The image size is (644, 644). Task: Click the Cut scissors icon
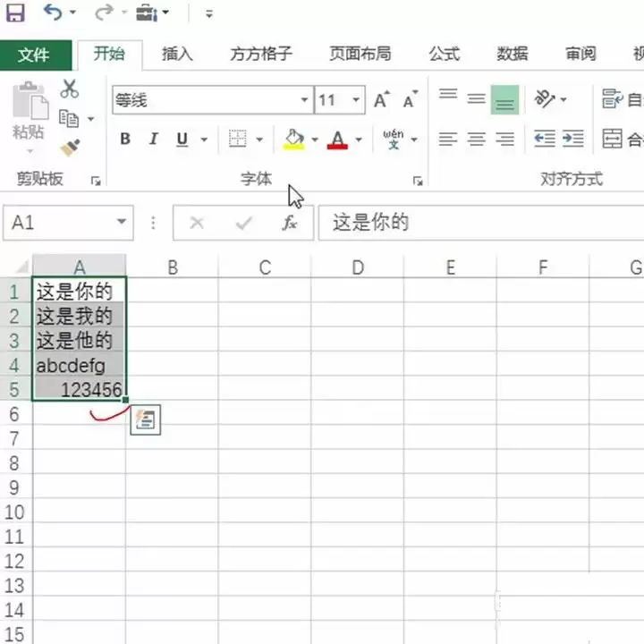point(70,89)
